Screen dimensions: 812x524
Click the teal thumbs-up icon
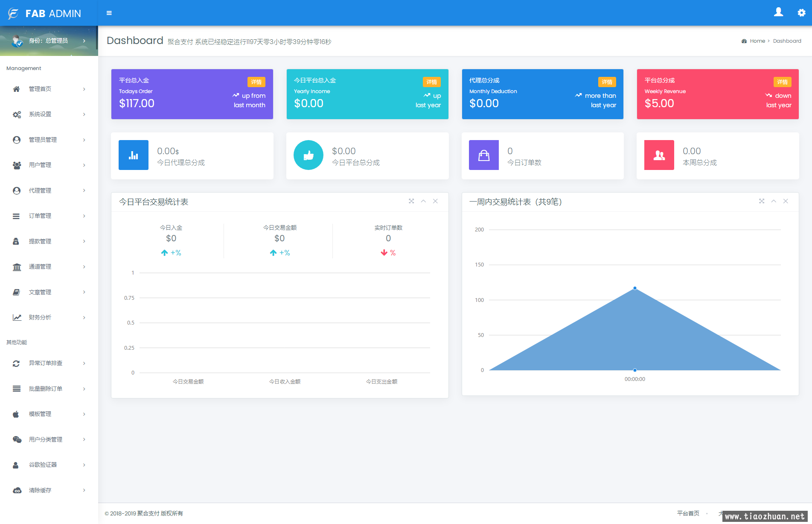click(309, 155)
